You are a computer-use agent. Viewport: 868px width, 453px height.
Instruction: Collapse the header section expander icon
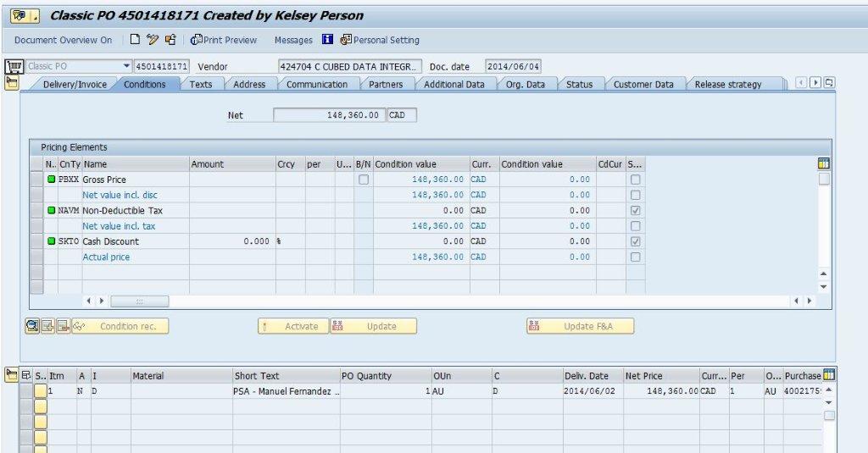coord(12,82)
